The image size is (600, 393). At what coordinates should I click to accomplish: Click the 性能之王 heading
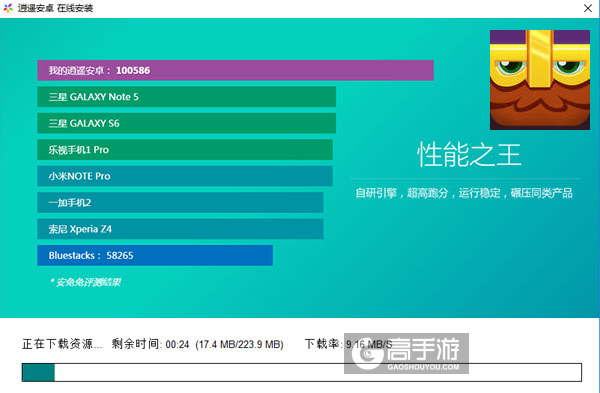[x=469, y=155]
